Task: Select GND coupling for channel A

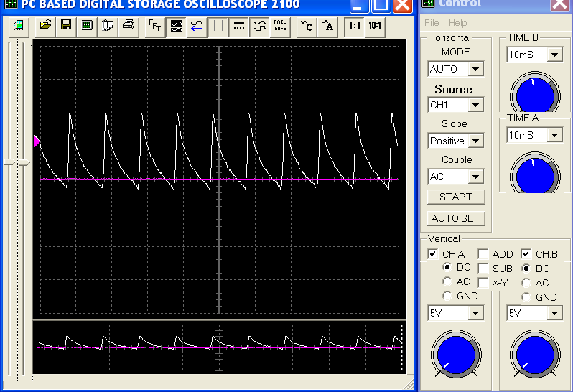Action: pyautogui.click(x=448, y=297)
